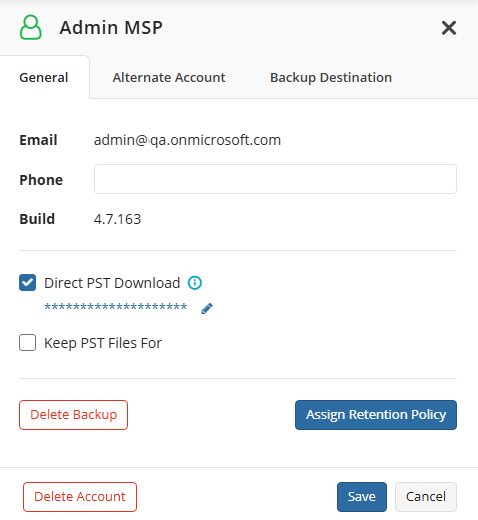Close the Admin MSP dialog

pyautogui.click(x=449, y=28)
